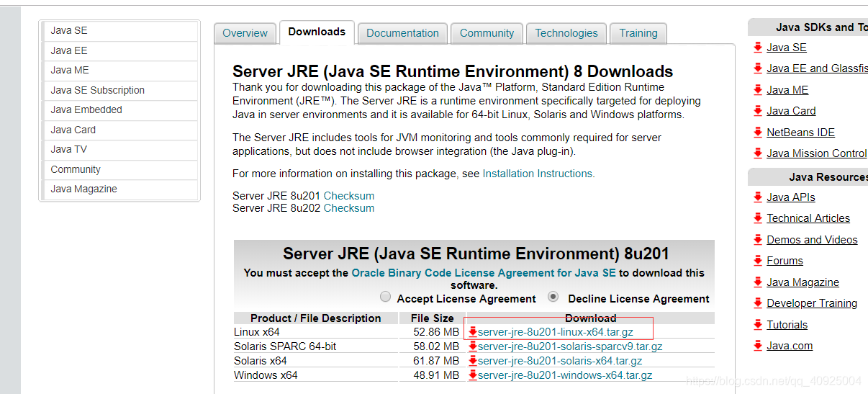
Task: Click the red arrow icon beside Demos and Videos
Action: coord(758,240)
